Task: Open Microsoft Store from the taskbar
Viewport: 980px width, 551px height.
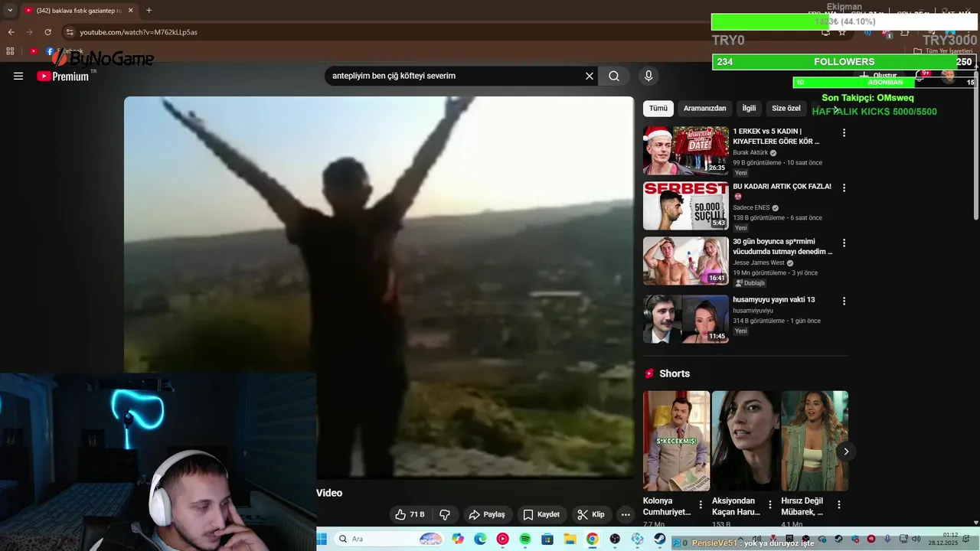Action: click(x=547, y=539)
